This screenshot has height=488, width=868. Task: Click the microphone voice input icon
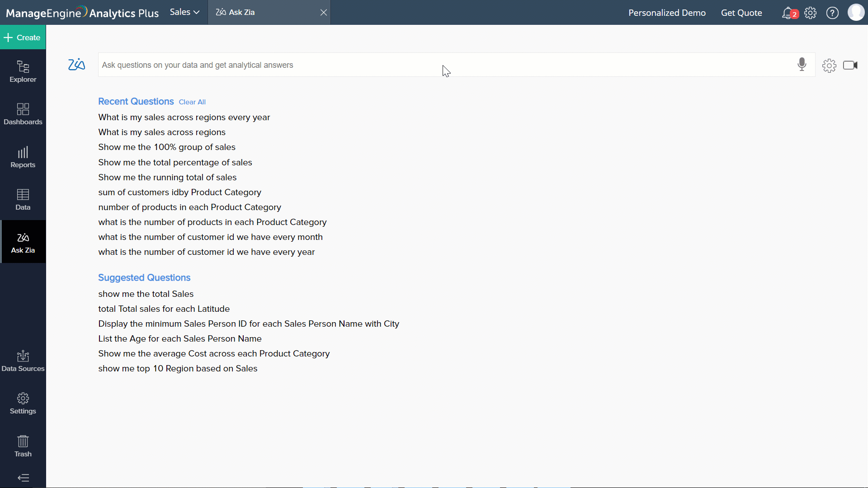[802, 65]
